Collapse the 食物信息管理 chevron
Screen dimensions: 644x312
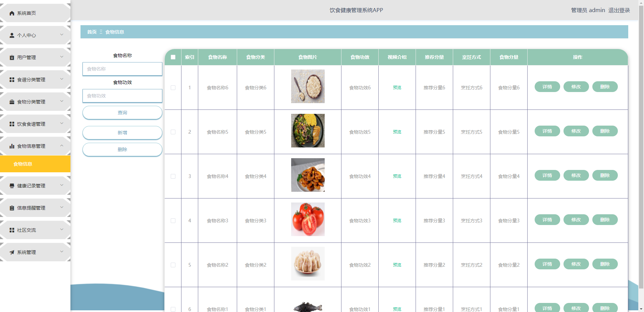pyautogui.click(x=62, y=145)
